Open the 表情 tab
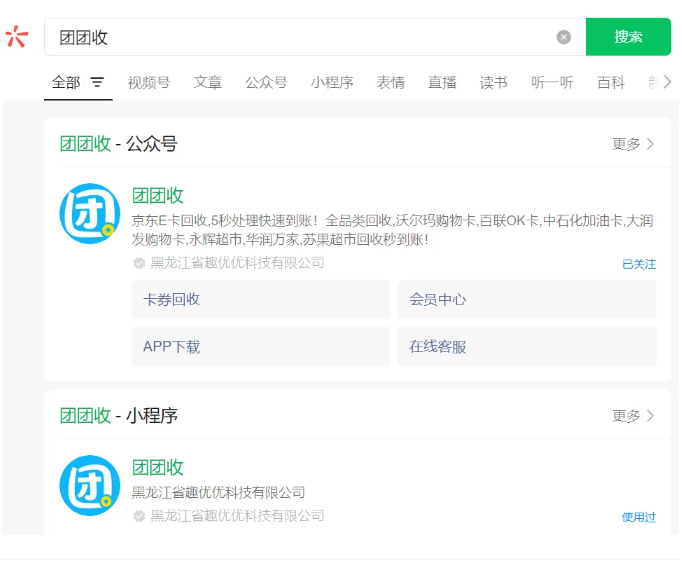682x561 pixels. click(x=390, y=83)
